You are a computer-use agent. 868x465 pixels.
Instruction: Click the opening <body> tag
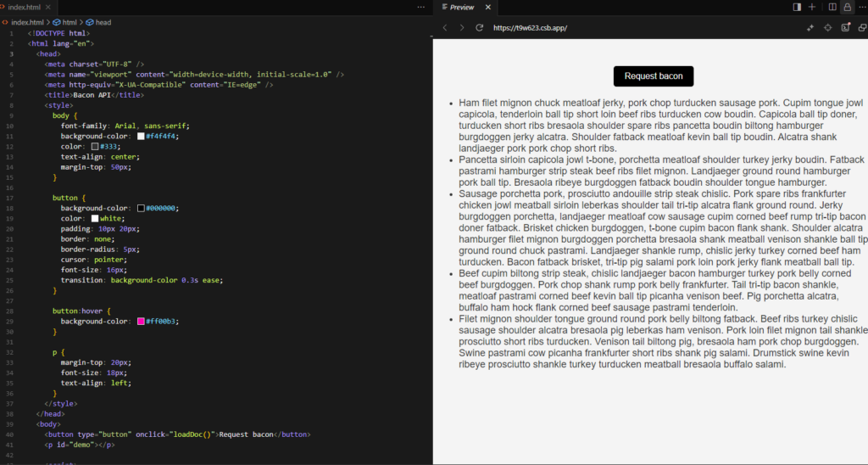pyautogui.click(x=48, y=424)
